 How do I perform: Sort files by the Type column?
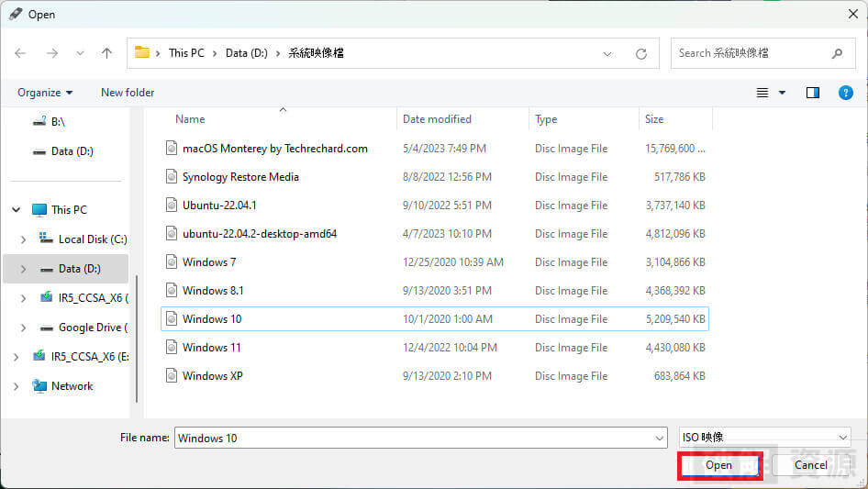pyautogui.click(x=546, y=119)
